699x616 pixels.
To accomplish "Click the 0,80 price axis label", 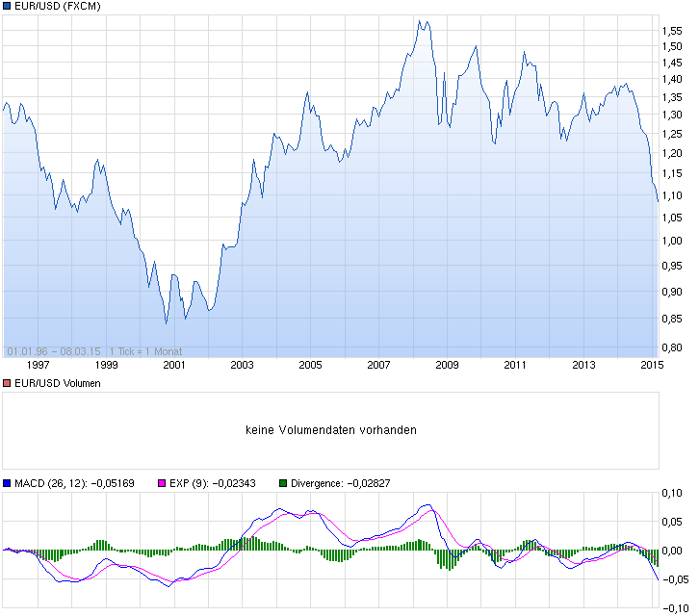I will point(672,347).
